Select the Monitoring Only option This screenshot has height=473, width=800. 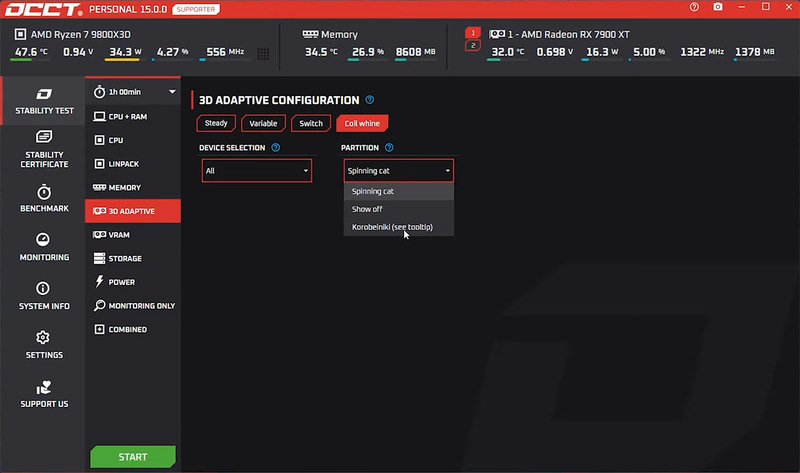click(x=133, y=306)
